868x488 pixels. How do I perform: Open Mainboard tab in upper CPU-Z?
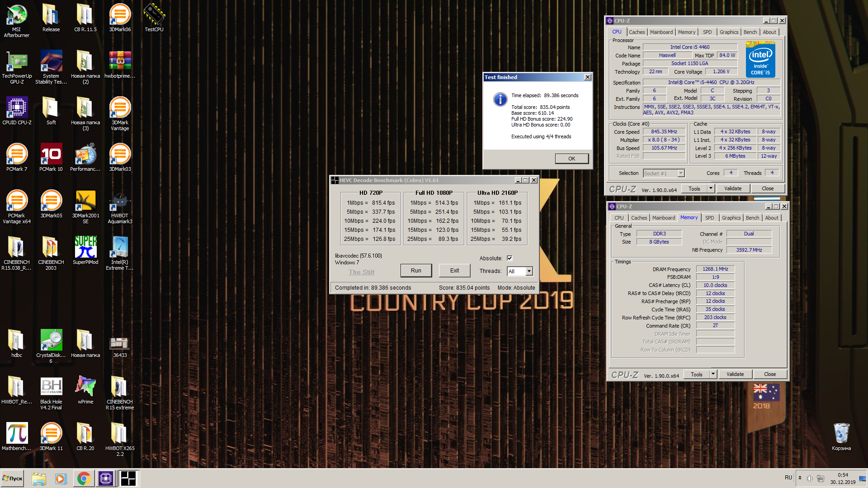tap(661, 32)
